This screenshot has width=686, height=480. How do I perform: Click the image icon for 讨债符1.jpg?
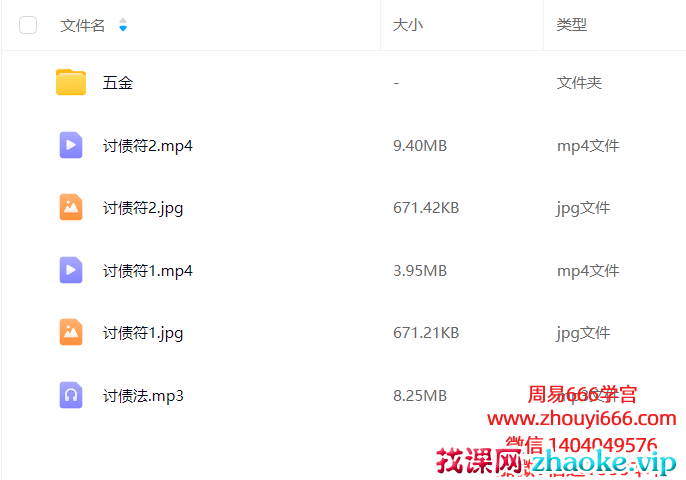tap(71, 333)
